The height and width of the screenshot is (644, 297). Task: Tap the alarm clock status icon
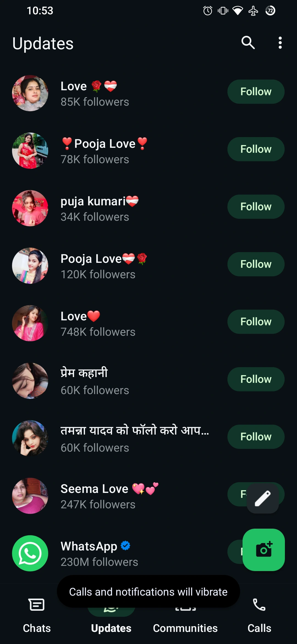(208, 11)
